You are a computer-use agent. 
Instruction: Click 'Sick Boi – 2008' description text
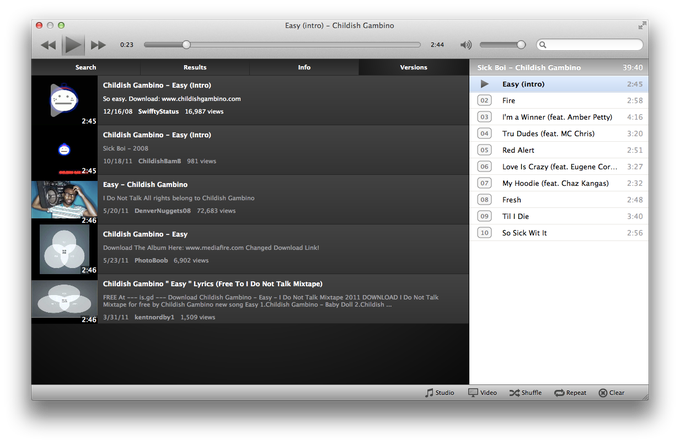125,148
